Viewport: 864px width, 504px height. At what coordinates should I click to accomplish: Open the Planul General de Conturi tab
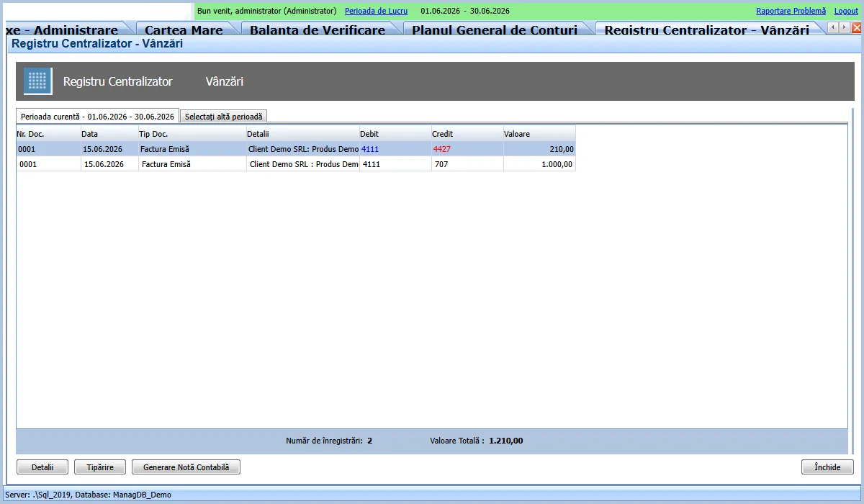495,30
